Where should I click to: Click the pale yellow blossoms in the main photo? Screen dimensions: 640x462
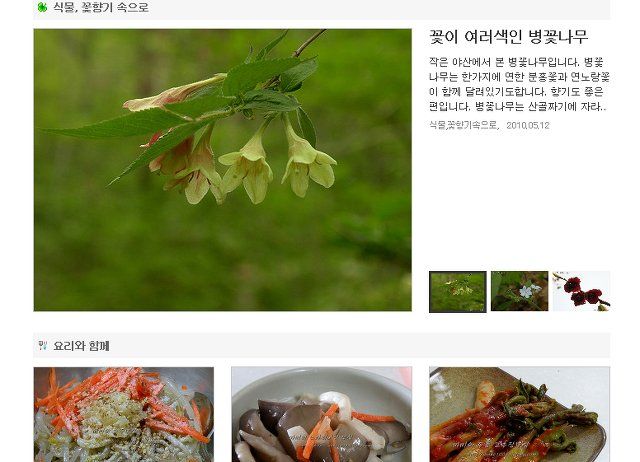coord(278,165)
